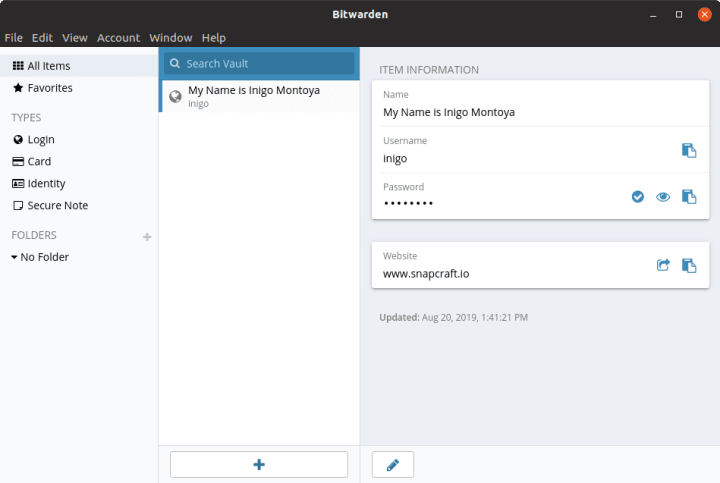This screenshot has height=483, width=720.
Task: Maximize the Bitwarden window
Action: click(x=679, y=15)
